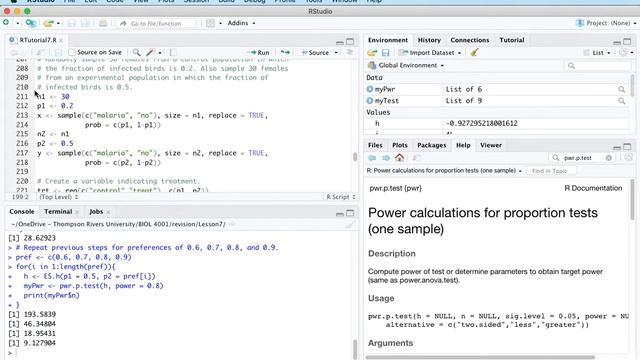Viewport: 640px width, 360px height.
Task: Switch to the Connections tab
Action: [469, 40]
